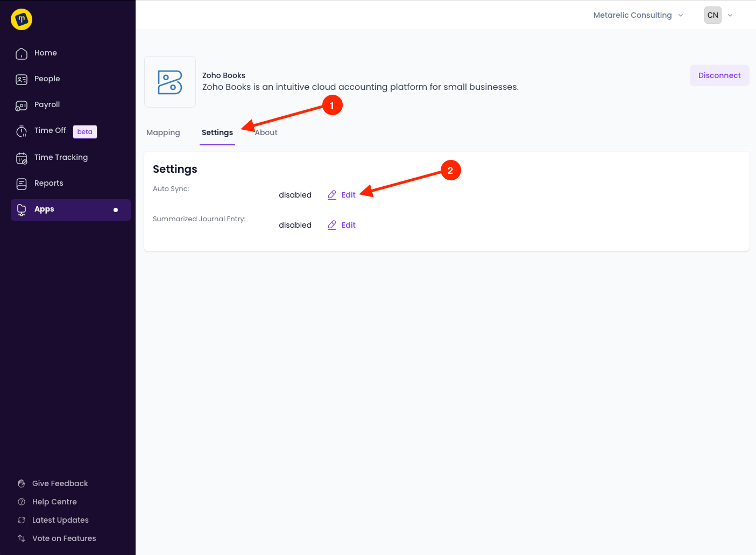Image resolution: width=756 pixels, height=555 pixels.
Task: Click the Reports document icon
Action: pos(22,184)
